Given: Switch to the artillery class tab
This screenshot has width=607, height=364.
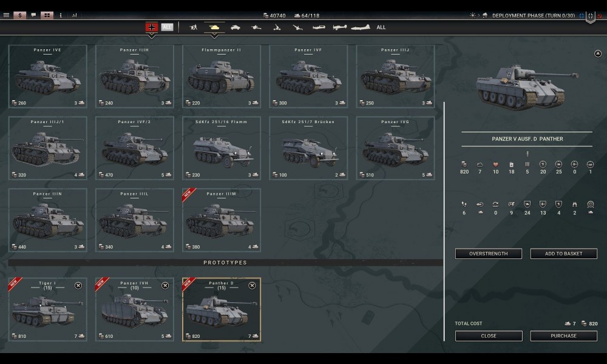Looking at the screenshot, I should point(277,27).
